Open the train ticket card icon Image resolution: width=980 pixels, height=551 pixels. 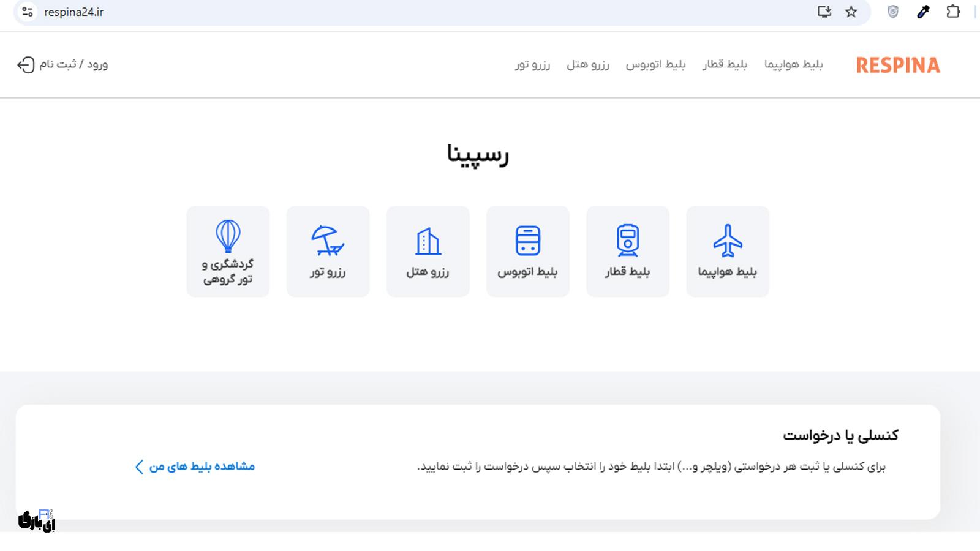coord(628,241)
